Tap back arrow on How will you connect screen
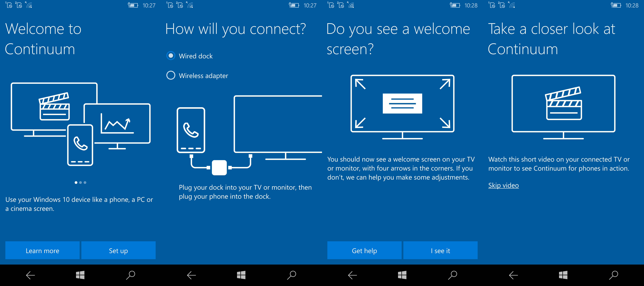The height and width of the screenshot is (286, 644). click(x=192, y=275)
